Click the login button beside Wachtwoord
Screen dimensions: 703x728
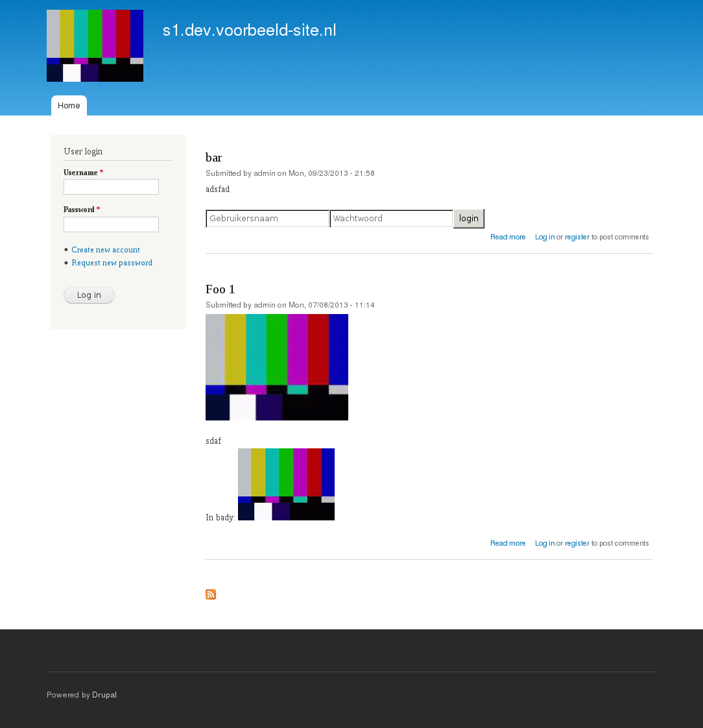pos(469,219)
